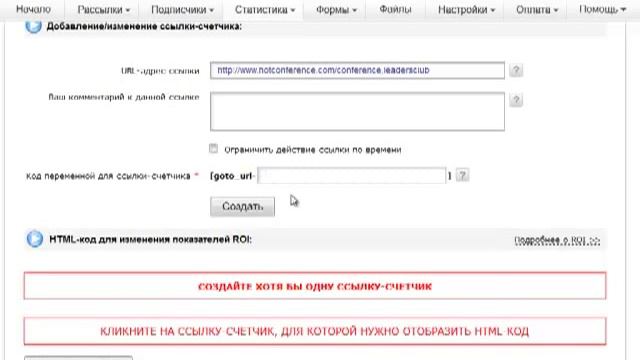Open the Настройки dropdown menu

coord(466,9)
